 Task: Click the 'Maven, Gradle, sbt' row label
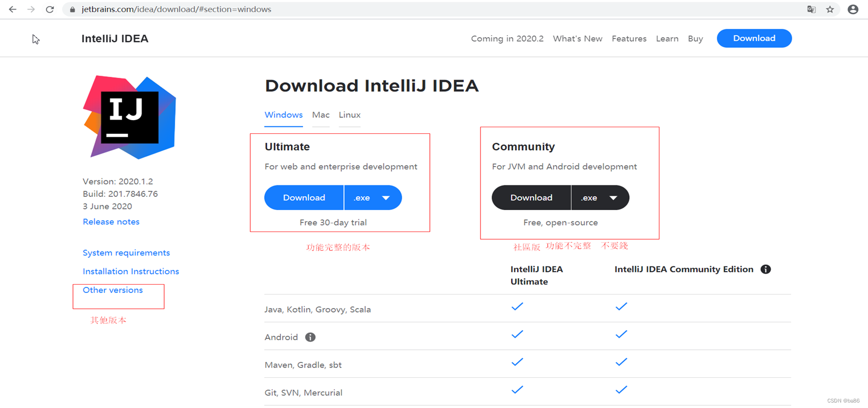[303, 365]
